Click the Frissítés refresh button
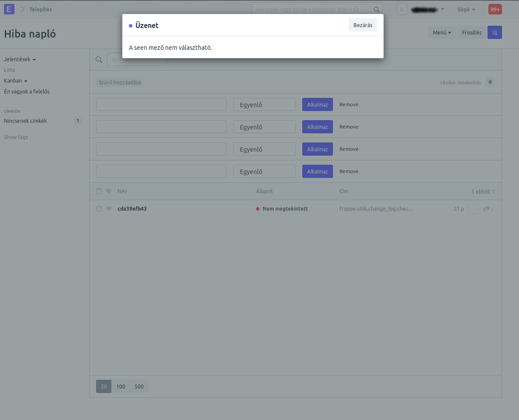This screenshot has width=519, height=420. click(472, 32)
